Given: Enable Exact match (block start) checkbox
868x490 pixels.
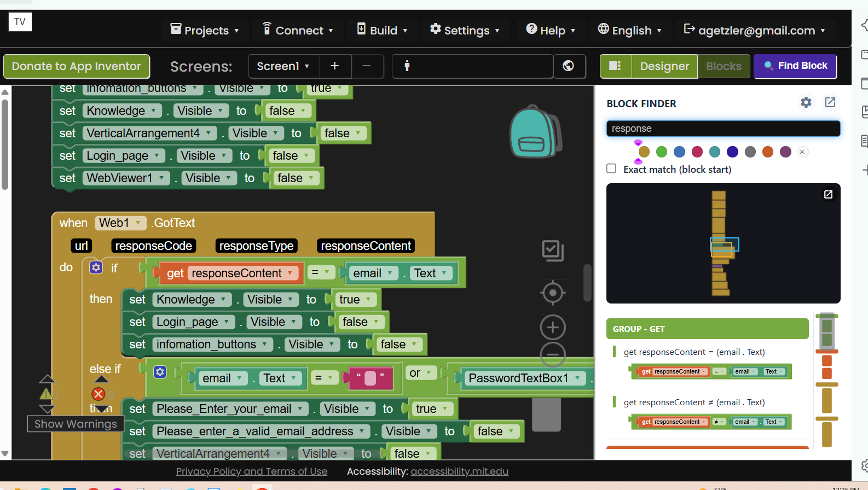Looking at the screenshot, I should (611, 168).
